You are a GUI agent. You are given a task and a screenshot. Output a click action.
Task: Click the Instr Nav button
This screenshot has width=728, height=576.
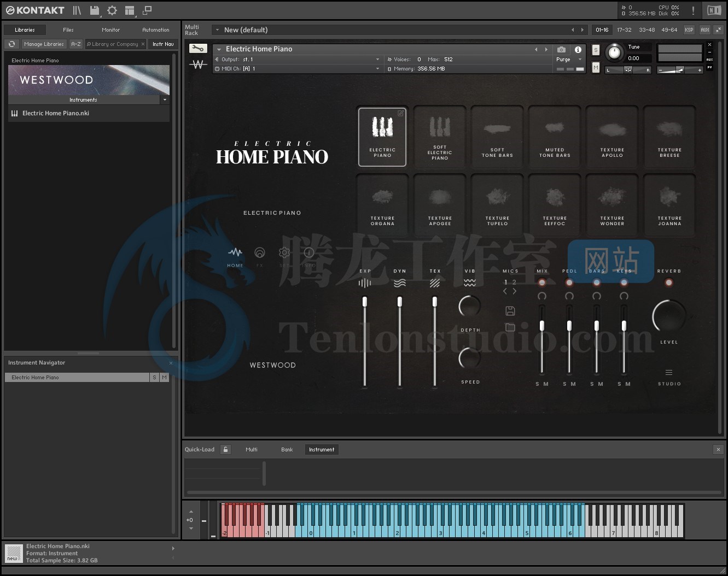(x=163, y=44)
